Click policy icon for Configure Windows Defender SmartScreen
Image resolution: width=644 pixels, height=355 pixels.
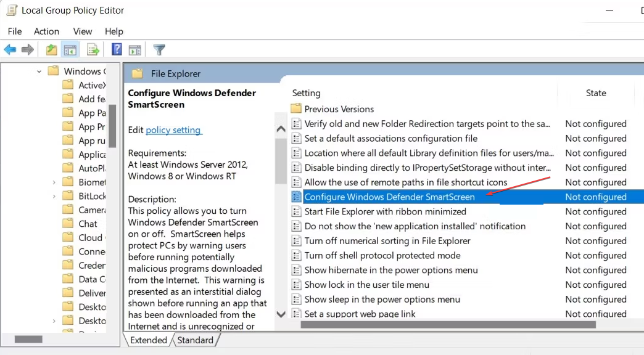coord(296,197)
